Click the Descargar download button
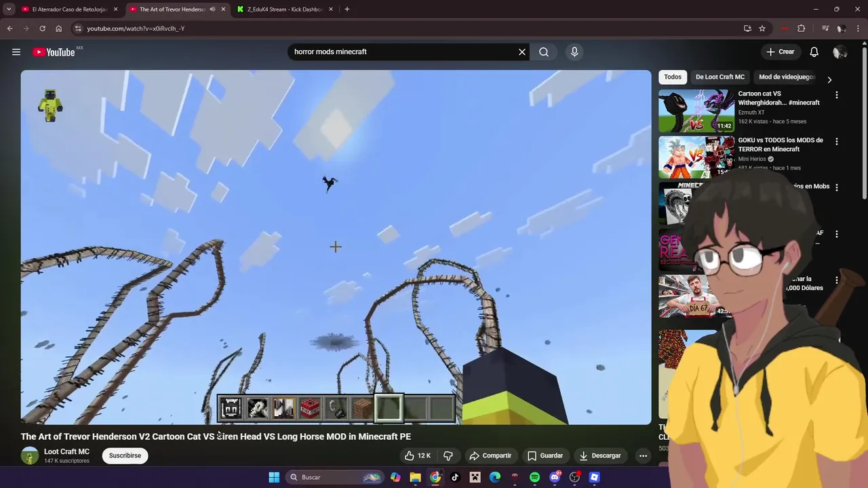The image size is (868, 488). point(600,455)
